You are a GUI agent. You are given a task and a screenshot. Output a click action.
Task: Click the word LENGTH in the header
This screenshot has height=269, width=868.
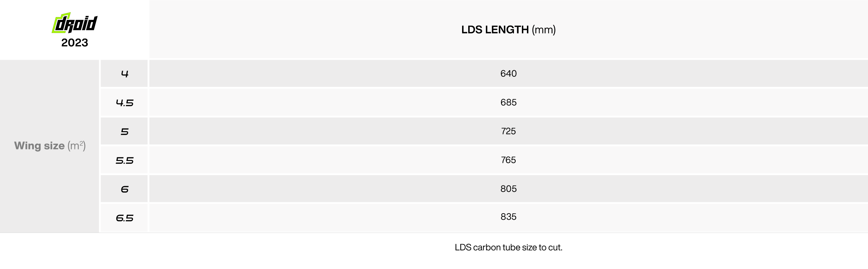click(507, 30)
